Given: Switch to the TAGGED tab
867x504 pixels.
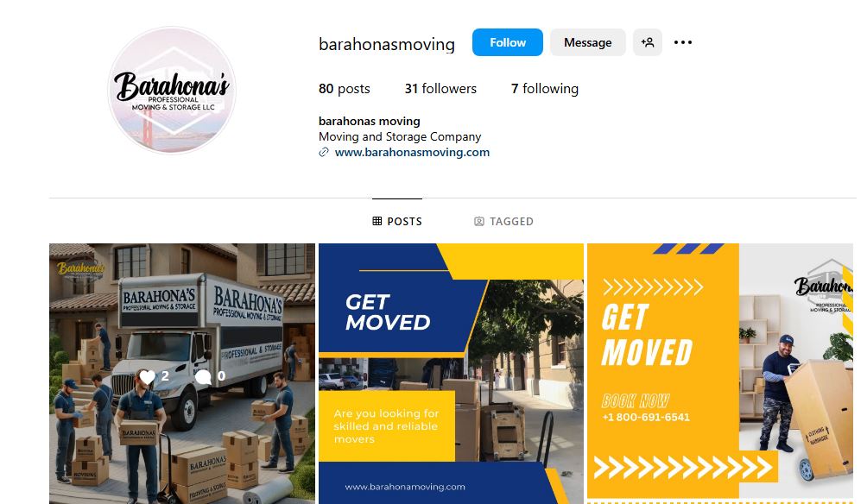Looking at the screenshot, I should pos(503,221).
